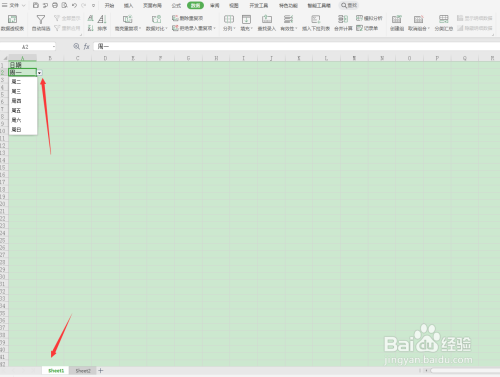Select column H header
The width and height of the screenshot is (500, 377).
(x=216, y=58)
